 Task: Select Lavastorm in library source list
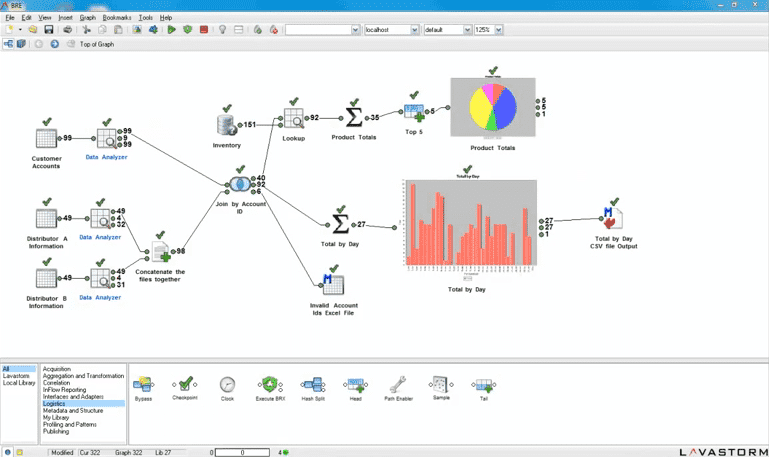tap(17, 376)
